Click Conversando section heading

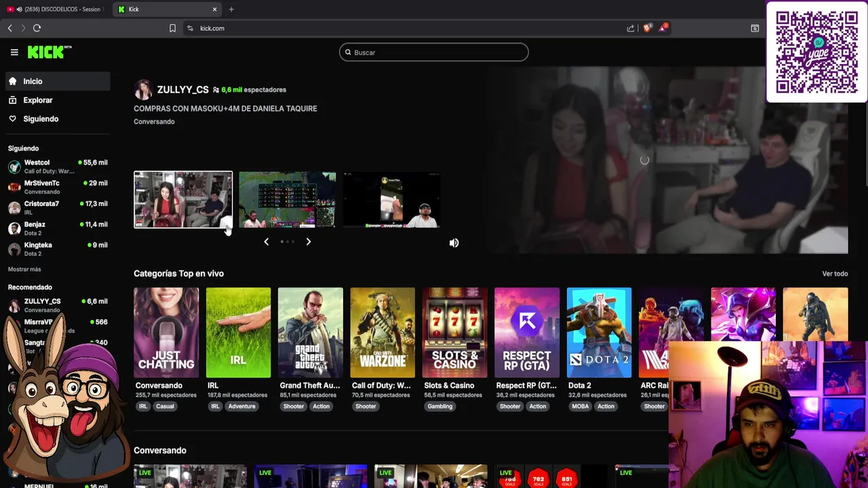(160, 451)
